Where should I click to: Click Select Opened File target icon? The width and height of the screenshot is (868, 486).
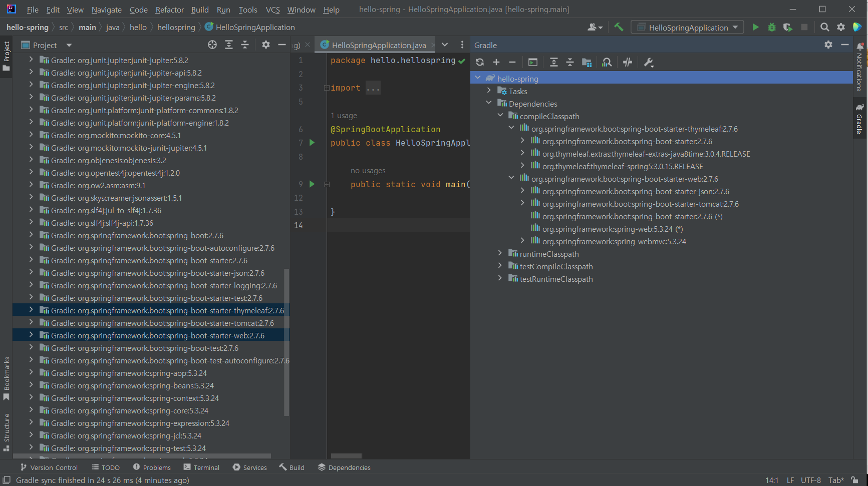212,45
